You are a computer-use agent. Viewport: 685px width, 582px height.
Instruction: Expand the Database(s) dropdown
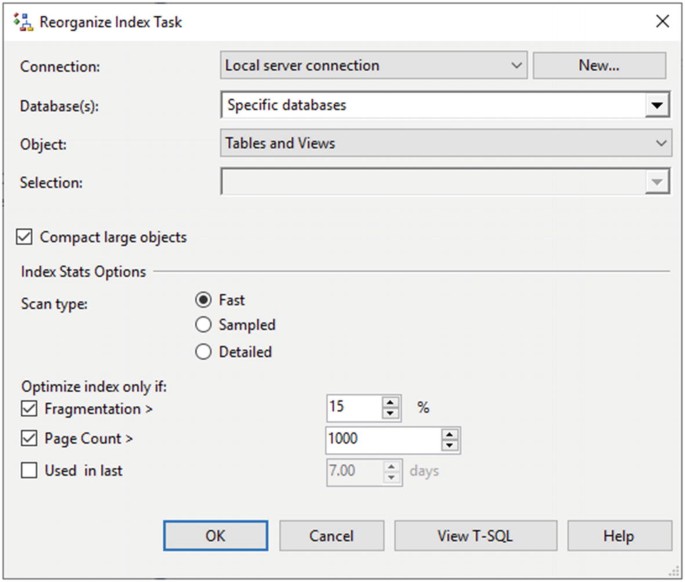click(x=656, y=105)
